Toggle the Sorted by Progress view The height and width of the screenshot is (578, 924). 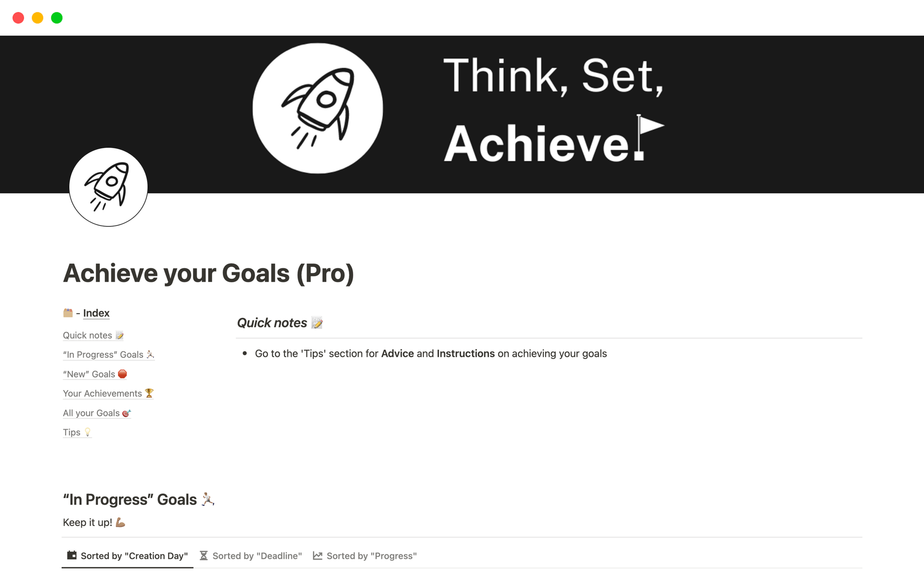[364, 555]
